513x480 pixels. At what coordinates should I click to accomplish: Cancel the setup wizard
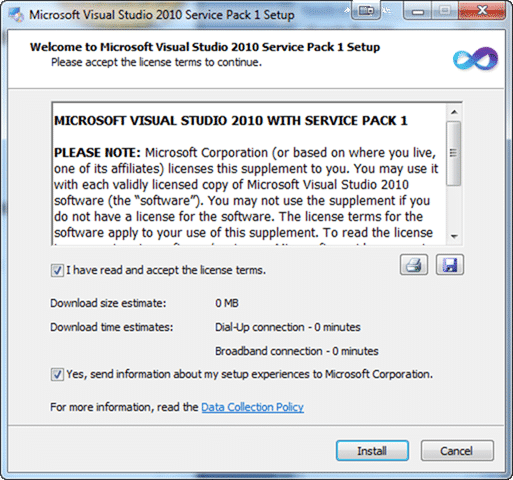click(x=457, y=451)
